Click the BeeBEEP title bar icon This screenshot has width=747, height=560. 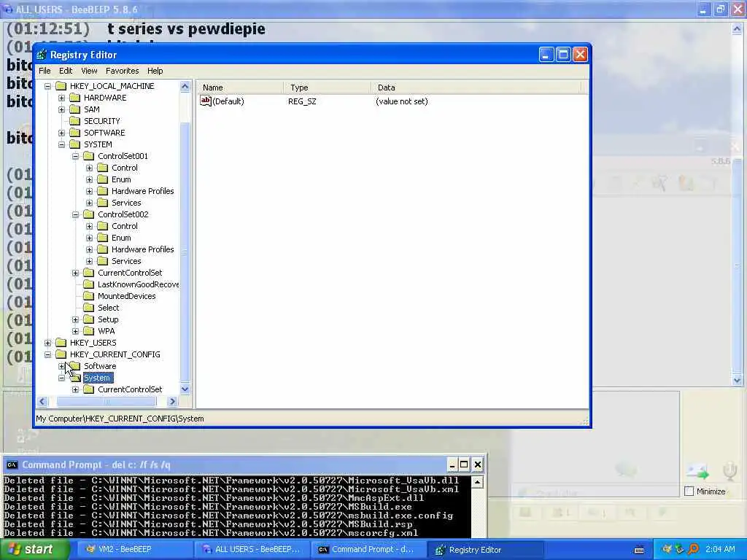tap(7, 9)
